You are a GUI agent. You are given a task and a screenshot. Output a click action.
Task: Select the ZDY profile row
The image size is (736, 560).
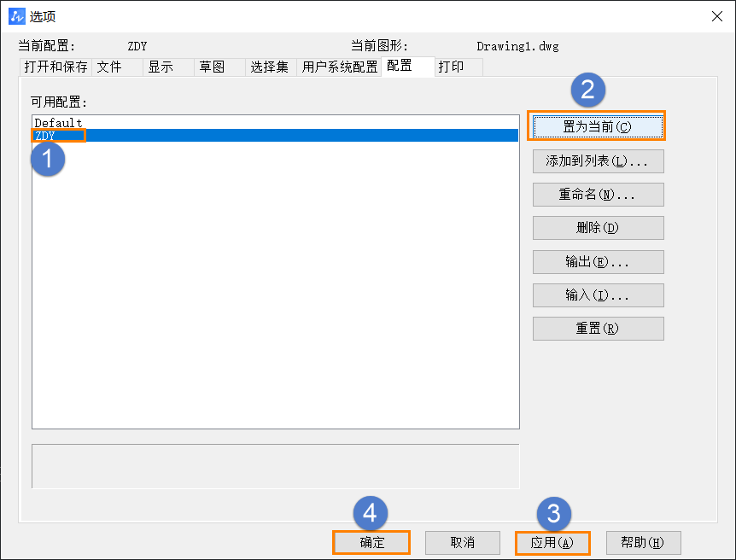pos(275,135)
